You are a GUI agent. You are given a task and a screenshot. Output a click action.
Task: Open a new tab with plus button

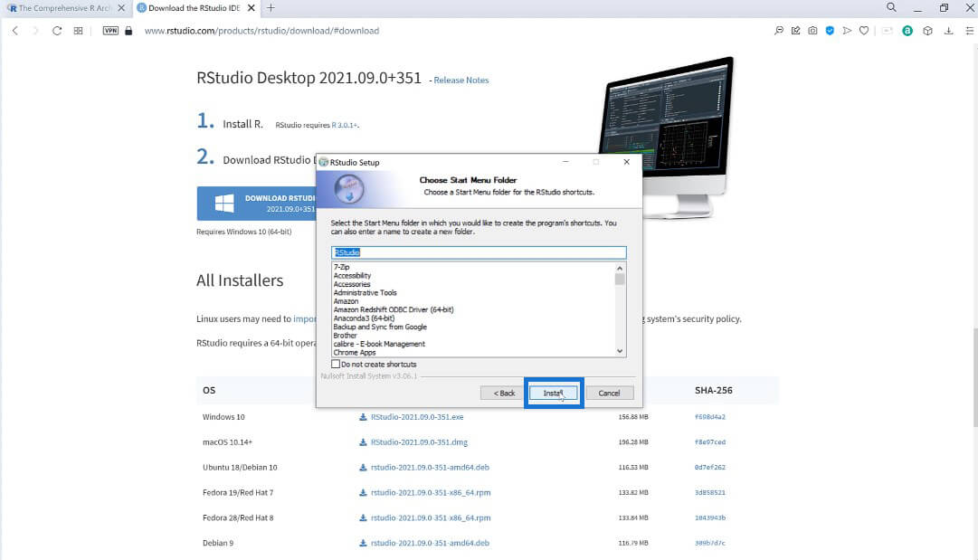point(271,8)
